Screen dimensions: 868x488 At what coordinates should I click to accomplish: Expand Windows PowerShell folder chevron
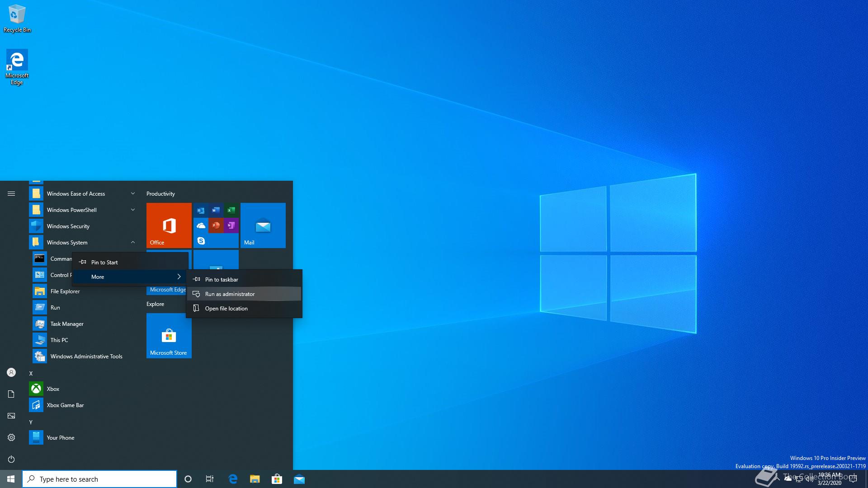[133, 210]
